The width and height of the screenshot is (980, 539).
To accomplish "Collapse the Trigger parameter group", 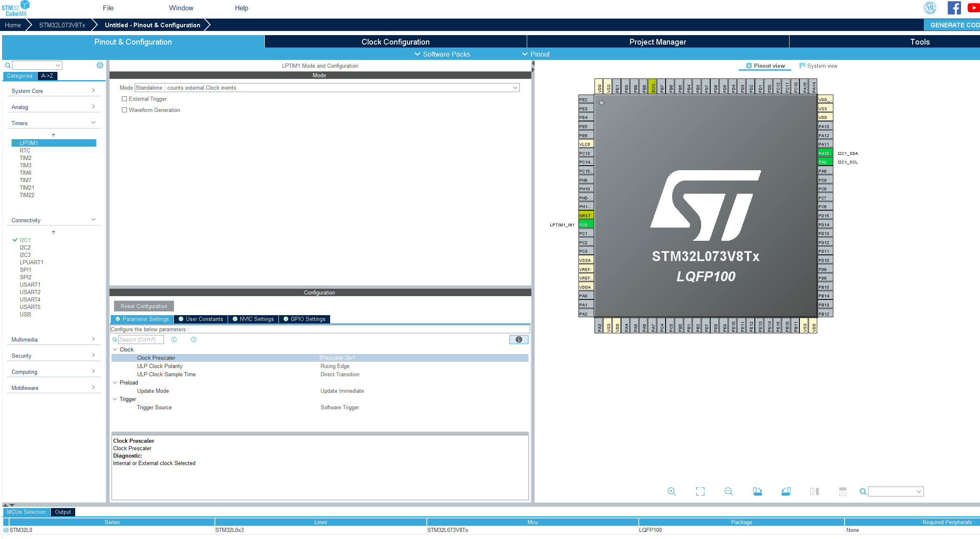I will 115,399.
